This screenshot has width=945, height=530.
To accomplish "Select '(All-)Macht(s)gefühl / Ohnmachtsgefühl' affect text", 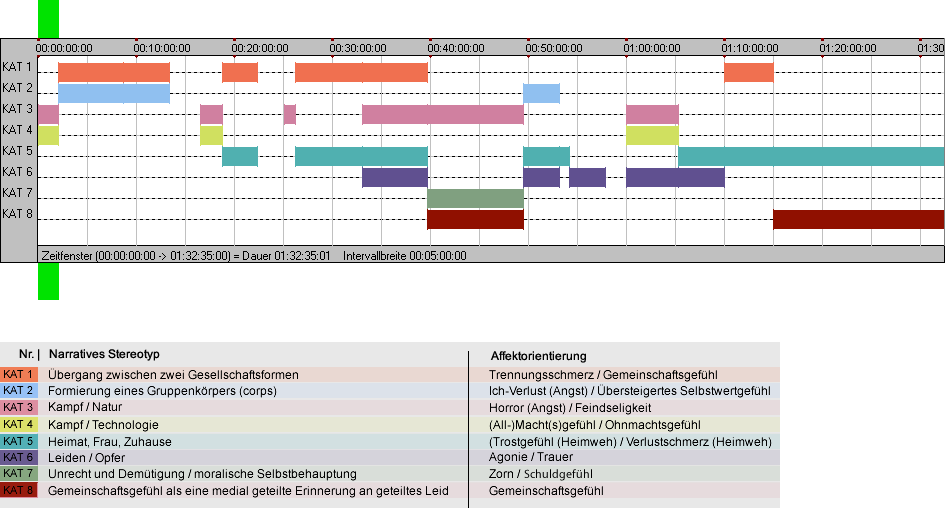I will pyautogui.click(x=595, y=424).
